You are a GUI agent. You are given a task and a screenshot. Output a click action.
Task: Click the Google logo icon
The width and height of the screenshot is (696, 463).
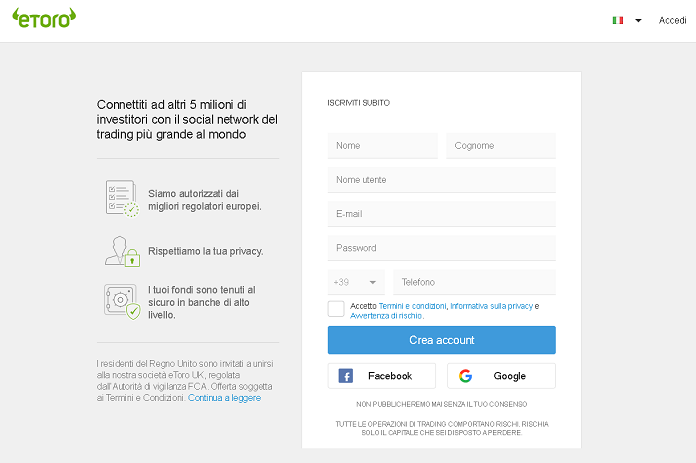[465, 376]
